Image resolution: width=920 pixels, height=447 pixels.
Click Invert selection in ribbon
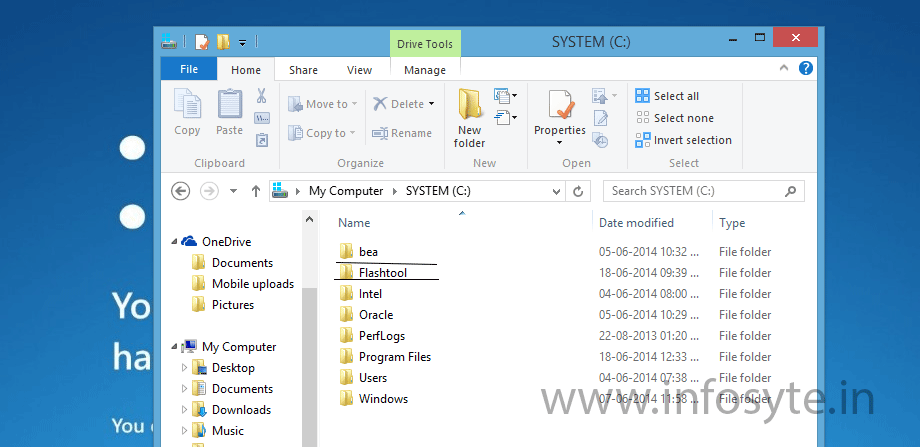click(684, 140)
